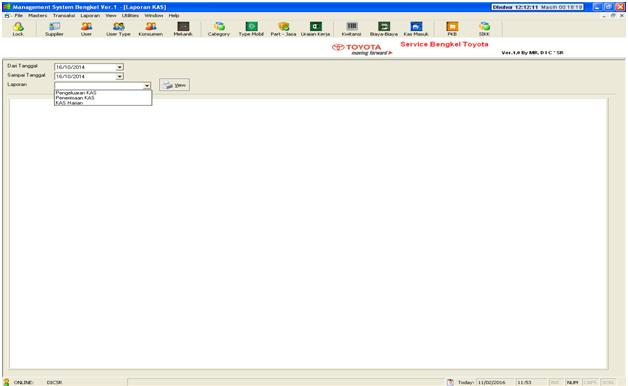Open the Type Mobil toolbar icon
628x386 pixels.
click(251, 29)
